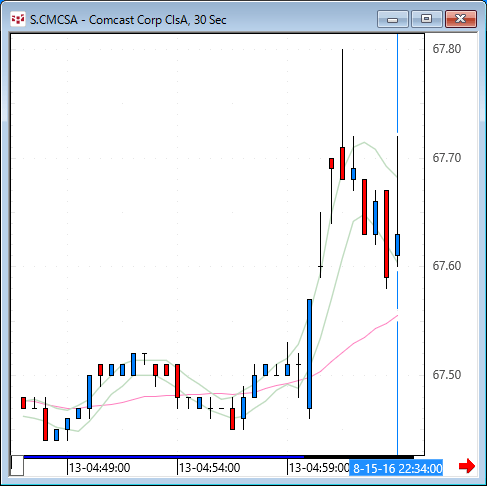Click the 13-04:59:00 time label
This screenshot has height=486, width=487.
[x=319, y=468]
